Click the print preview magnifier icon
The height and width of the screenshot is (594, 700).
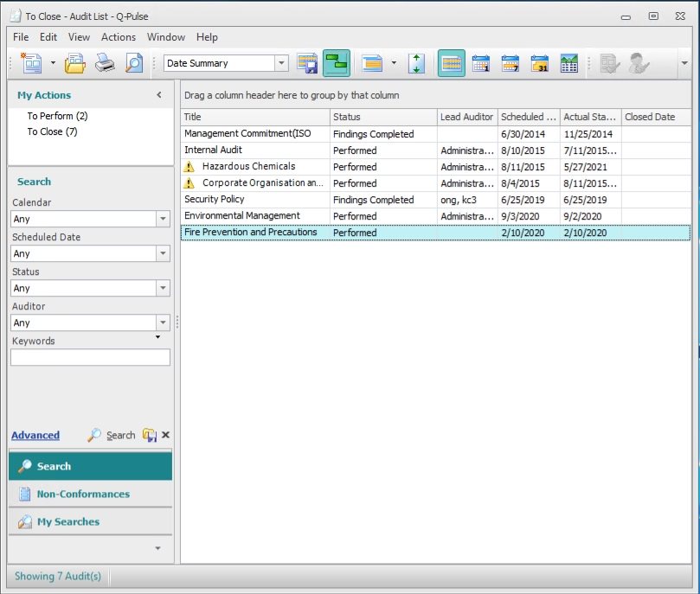click(x=133, y=63)
